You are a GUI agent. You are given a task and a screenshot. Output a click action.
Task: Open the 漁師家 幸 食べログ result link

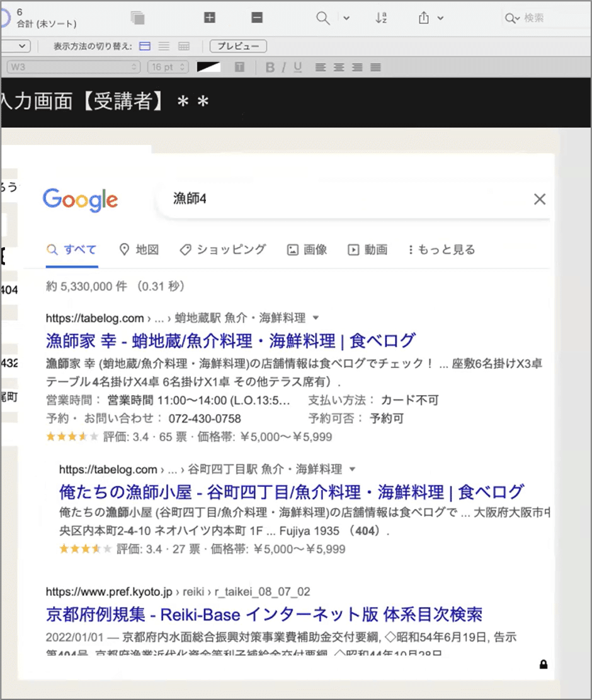(231, 341)
